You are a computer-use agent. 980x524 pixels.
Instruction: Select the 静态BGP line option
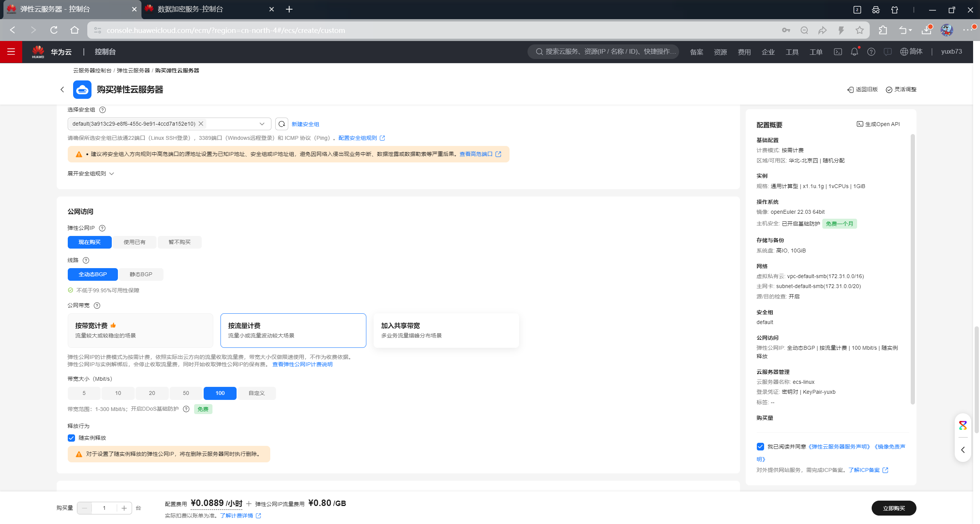[x=141, y=274]
